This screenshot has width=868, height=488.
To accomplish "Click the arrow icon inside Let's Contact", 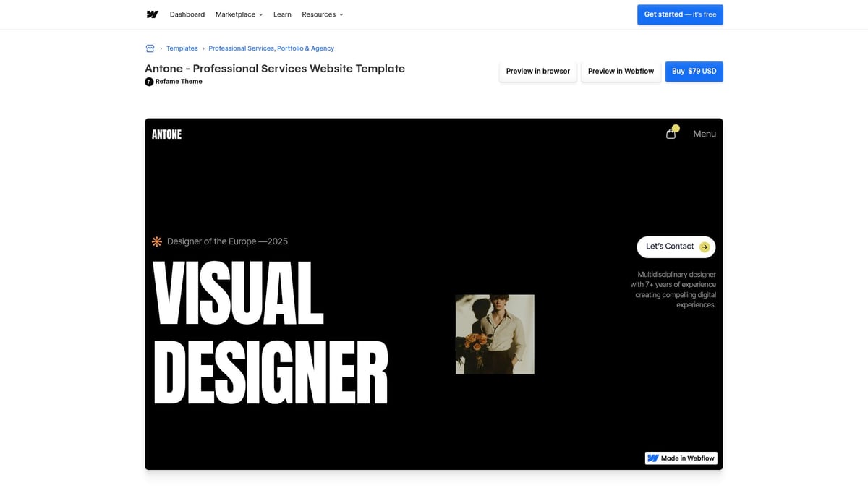I will (x=703, y=247).
